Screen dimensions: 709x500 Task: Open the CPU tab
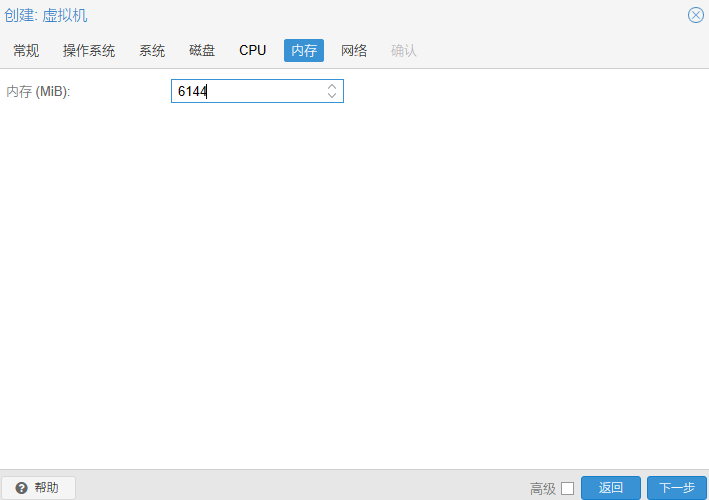(252, 50)
